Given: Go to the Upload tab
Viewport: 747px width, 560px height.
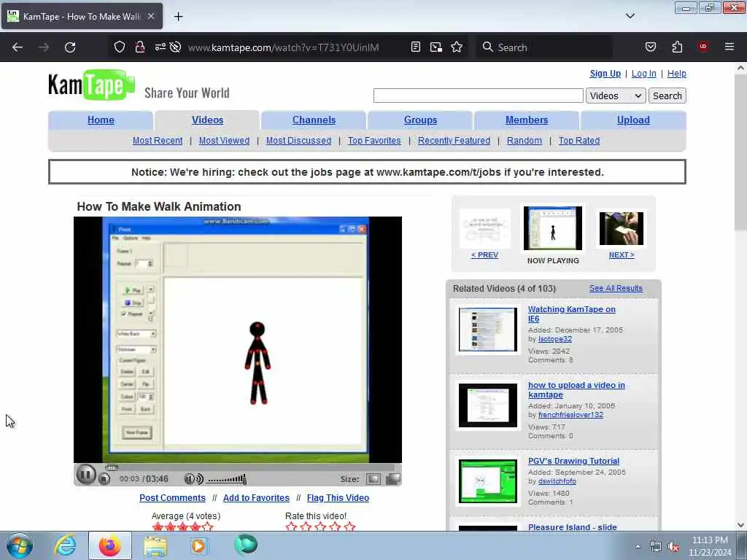Looking at the screenshot, I should tap(633, 120).
